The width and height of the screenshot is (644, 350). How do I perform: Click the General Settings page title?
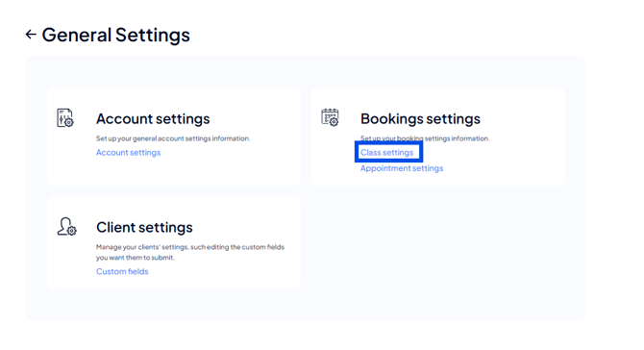click(115, 35)
